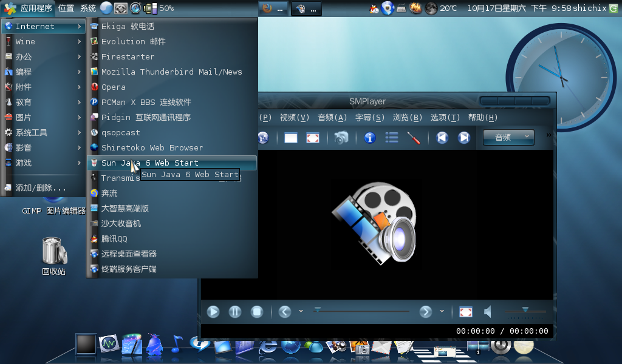The image size is (622, 364).
Task: Jump to previous track in SMPlayer toolbar
Action: pyautogui.click(x=442, y=138)
